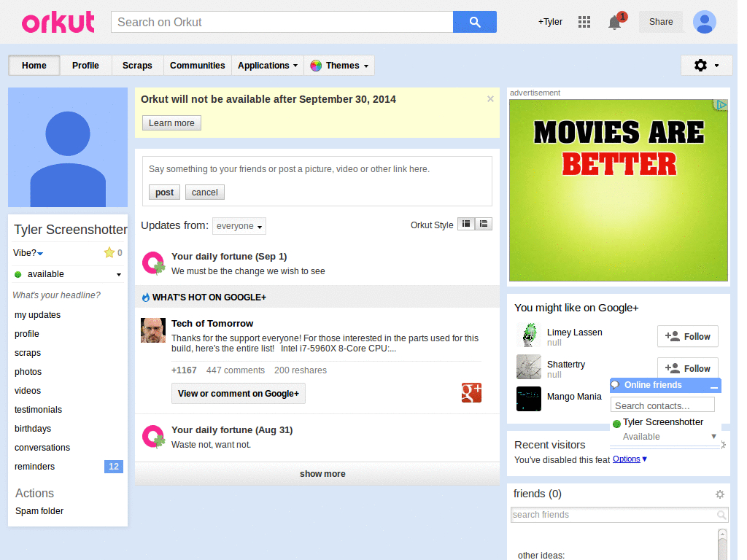Viewport: 747px width, 560px height.
Task: Follow Limey Lassen
Action: (x=687, y=337)
